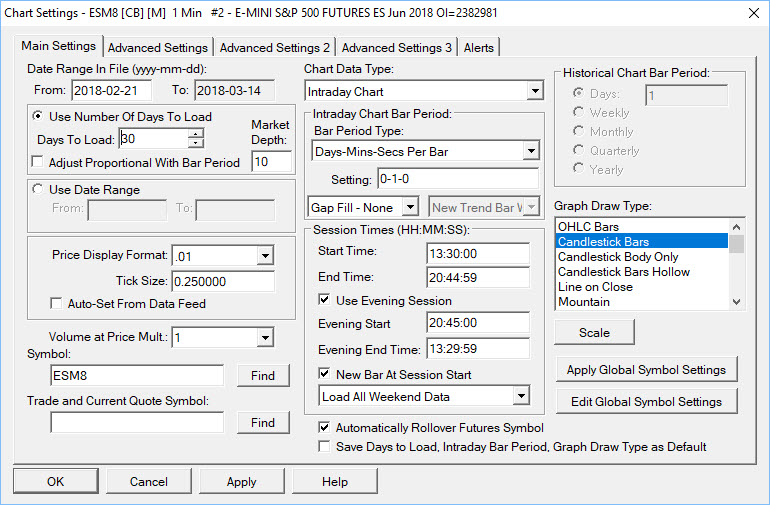Select Mountain draw type
The width and height of the screenshot is (770, 505).
[642, 302]
